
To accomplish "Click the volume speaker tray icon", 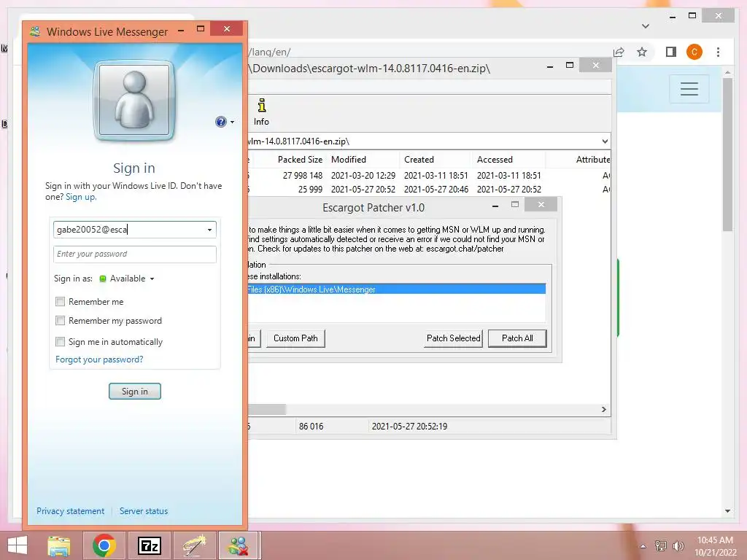I will click(x=678, y=546).
